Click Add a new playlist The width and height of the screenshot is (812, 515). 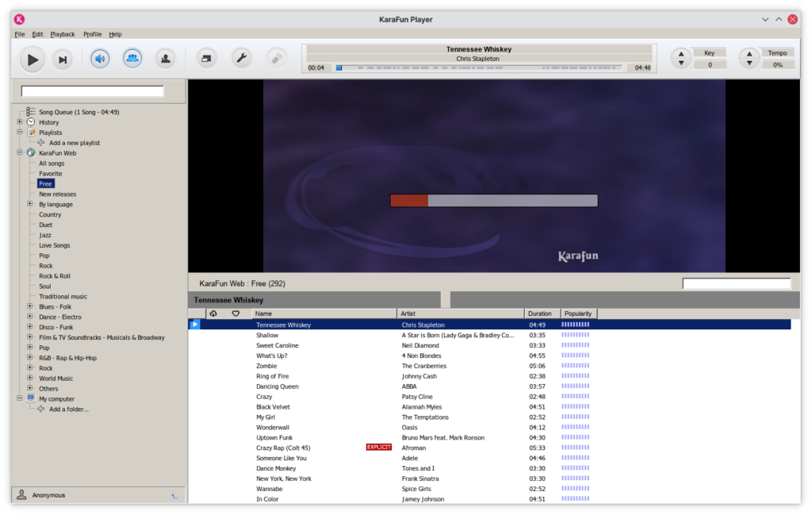click(74, 143)
